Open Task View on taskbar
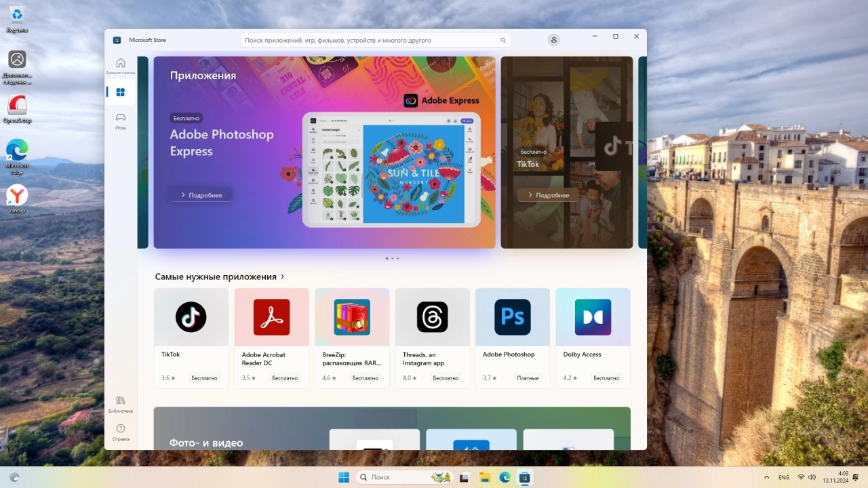This screenshot has width=868, height=488. pos(464,477)
